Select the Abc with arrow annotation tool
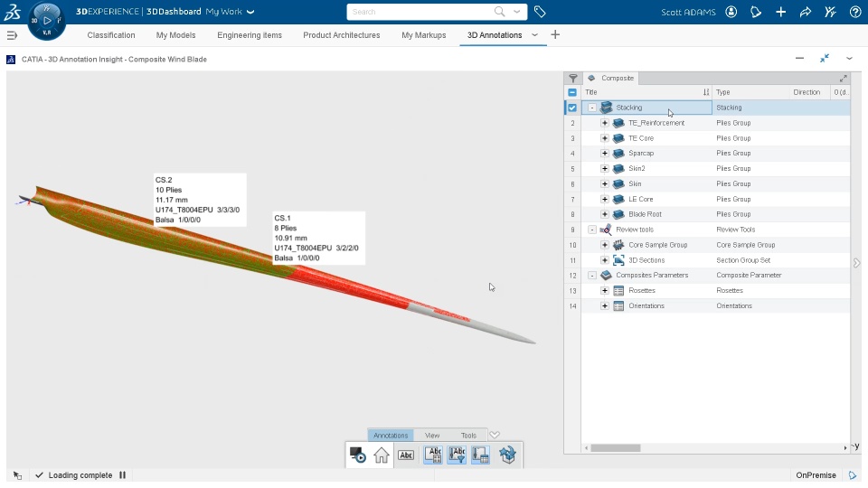Screen dimensions: 868x488 click(x=457, y=455)
